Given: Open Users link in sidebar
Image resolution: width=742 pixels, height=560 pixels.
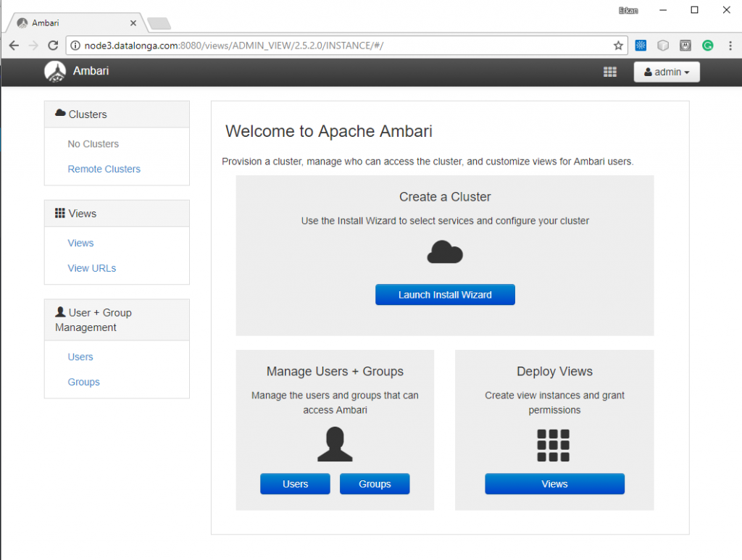Looking at the screenshot, I should [80, 357].
